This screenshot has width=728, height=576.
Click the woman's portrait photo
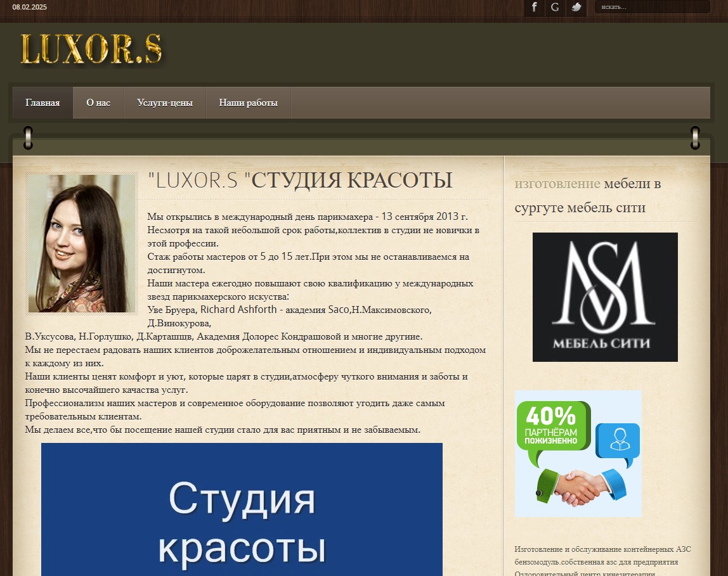click(82, 243)
